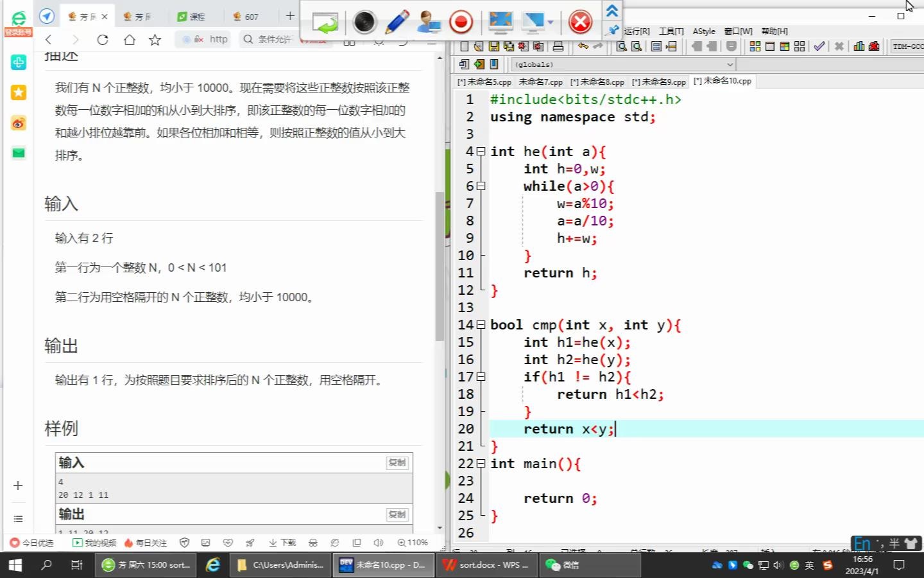The height and width of the screenshot is (578, 924).
Task: Click the Dev-C++ save file icon
Action: tap(494, 46)
